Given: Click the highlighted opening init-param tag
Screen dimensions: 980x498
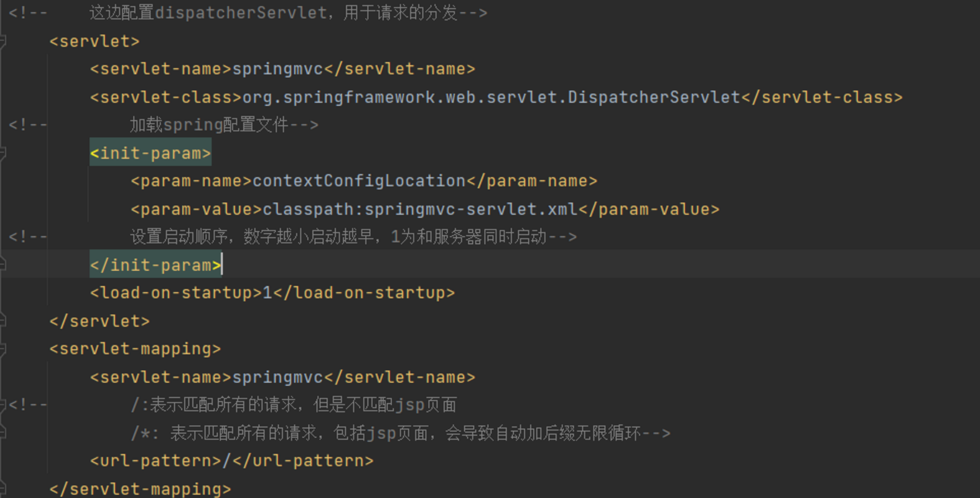Looking at the screenshot, I should [x=150, y=153].
